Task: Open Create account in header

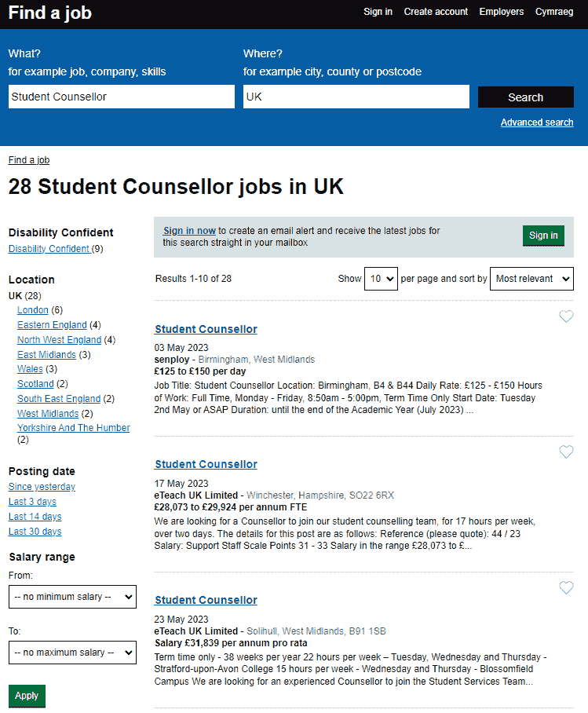Action: 436,12
